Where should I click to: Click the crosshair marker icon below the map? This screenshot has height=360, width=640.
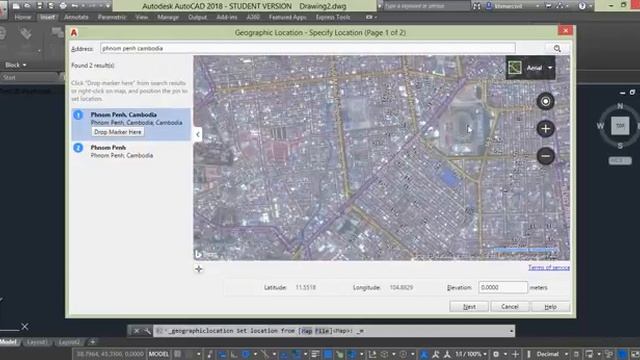(x=199, y=269)
